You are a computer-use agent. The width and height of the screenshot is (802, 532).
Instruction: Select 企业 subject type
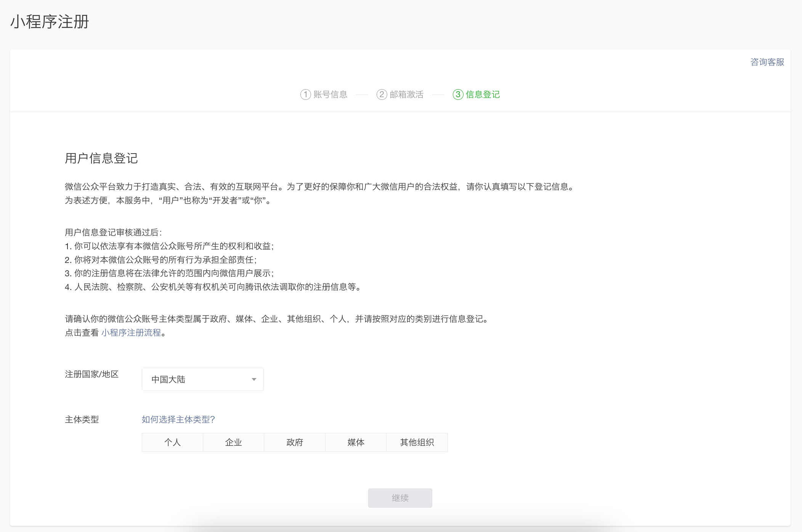click(x=233, y=442)
